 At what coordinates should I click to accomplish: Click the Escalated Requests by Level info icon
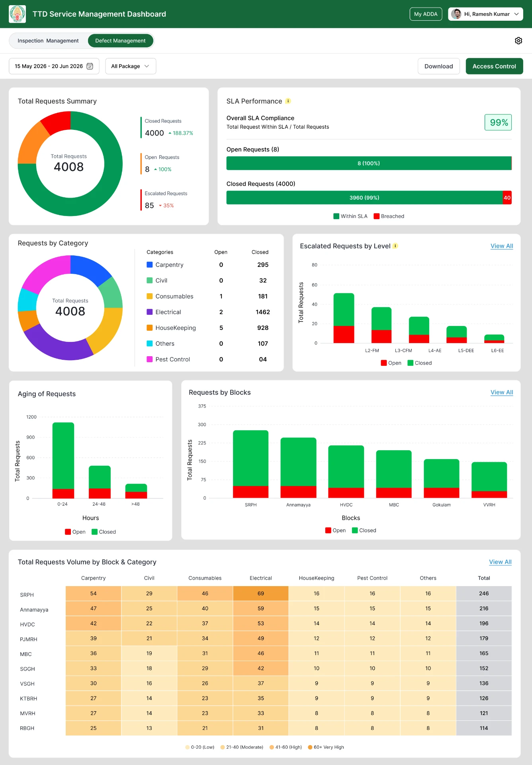[395, 246]
